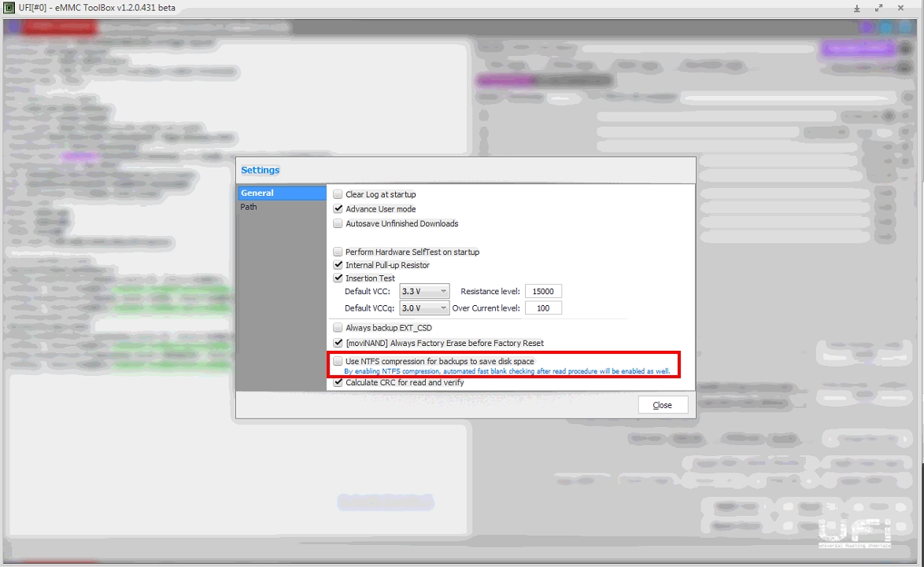Screen dimensions: 924x567
Task: Disable Calculate CRC for read and verify
Action: 338,382
